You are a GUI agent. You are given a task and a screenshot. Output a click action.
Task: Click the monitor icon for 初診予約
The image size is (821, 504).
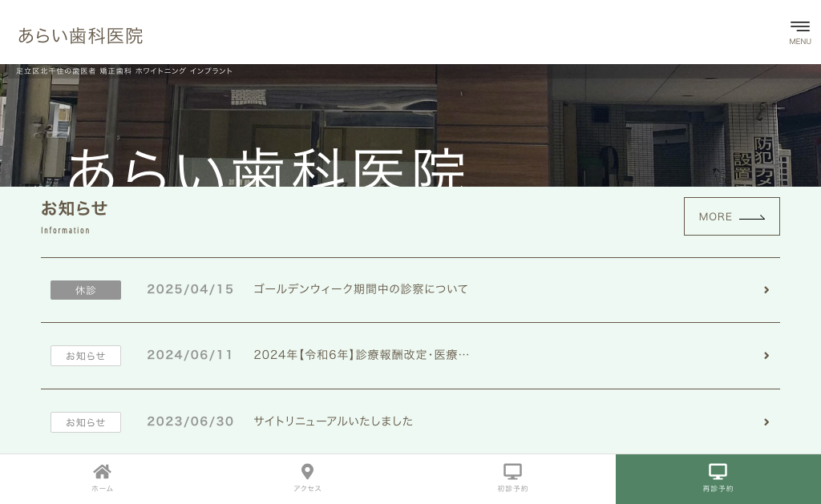pos(512,471)
